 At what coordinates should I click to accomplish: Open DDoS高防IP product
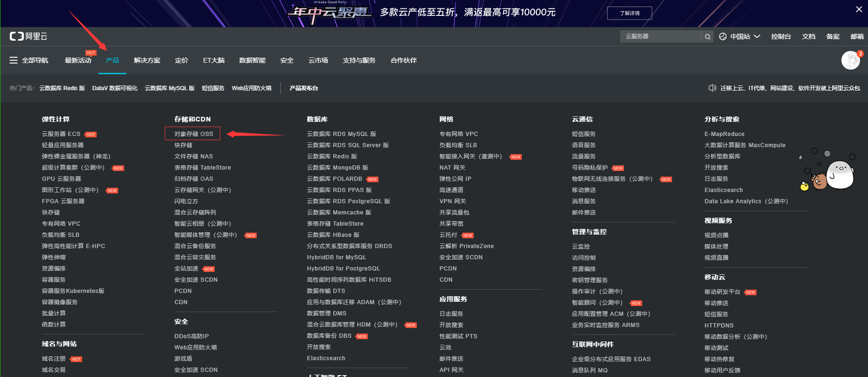pyautogui.click(x=192, y=336)
